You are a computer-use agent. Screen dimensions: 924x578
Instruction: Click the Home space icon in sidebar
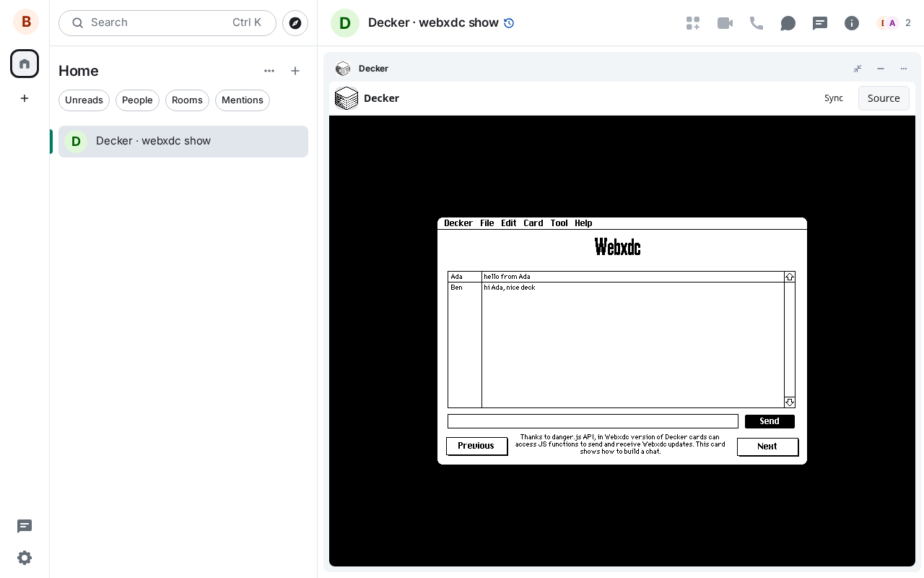(25, 64)
